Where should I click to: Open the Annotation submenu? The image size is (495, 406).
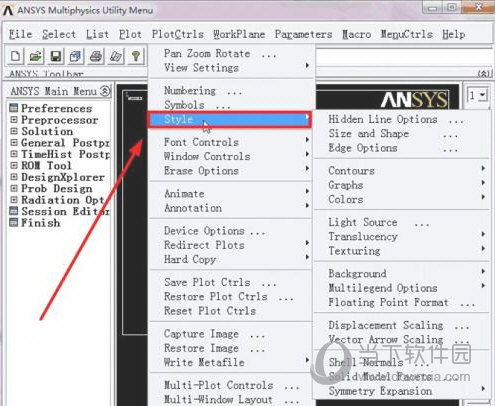tap(231, 208)
